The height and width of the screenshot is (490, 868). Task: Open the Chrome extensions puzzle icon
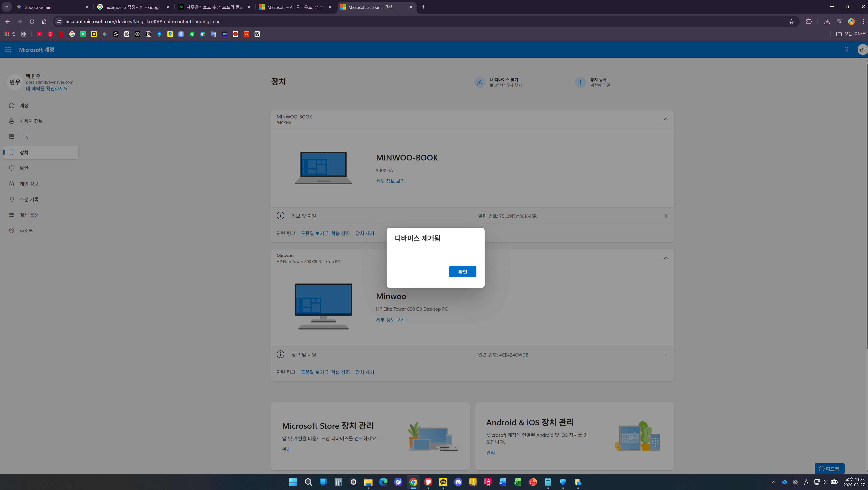click(809, 22)
